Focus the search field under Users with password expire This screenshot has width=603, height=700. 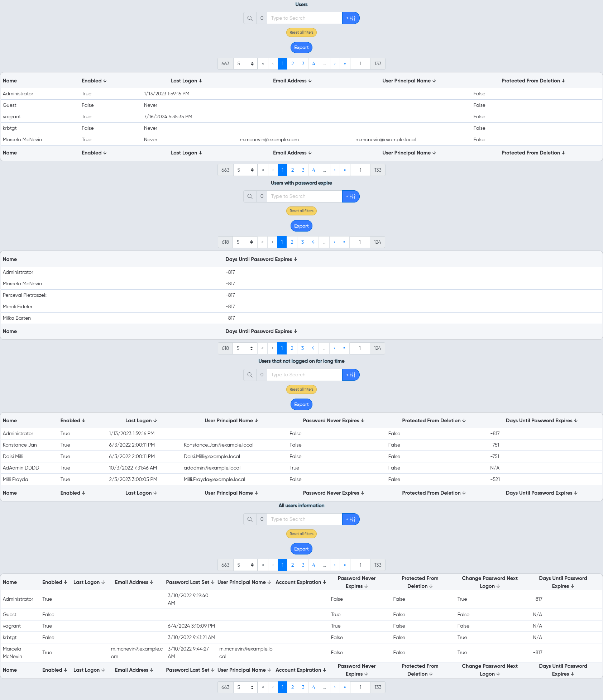coord(305,196)
